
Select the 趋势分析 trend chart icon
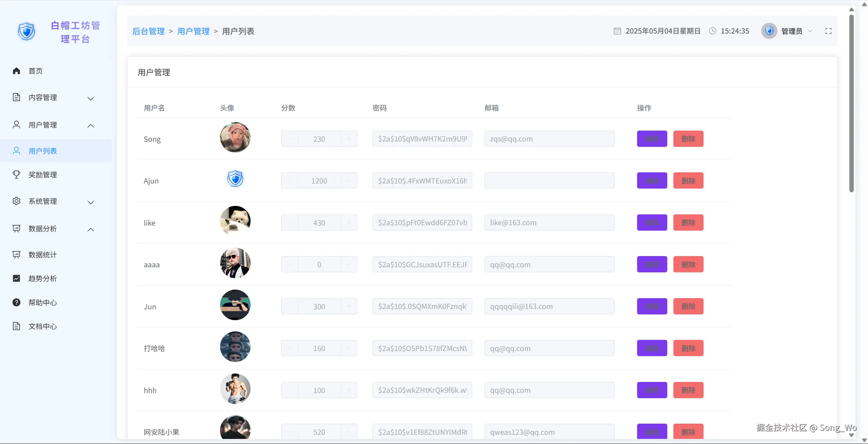tap(16, 278)
